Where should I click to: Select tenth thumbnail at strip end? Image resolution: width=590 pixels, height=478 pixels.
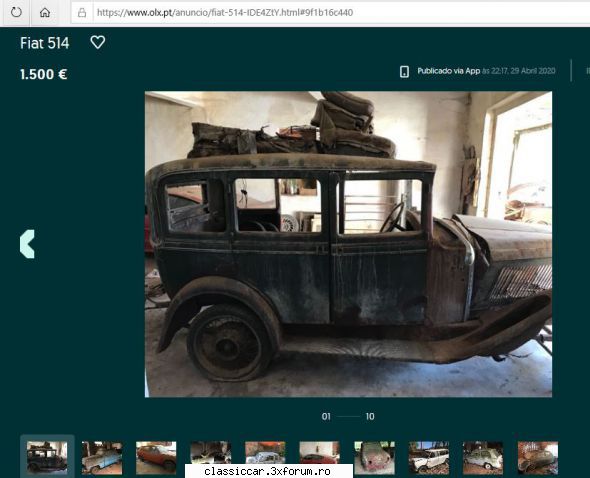coord(538,458)
